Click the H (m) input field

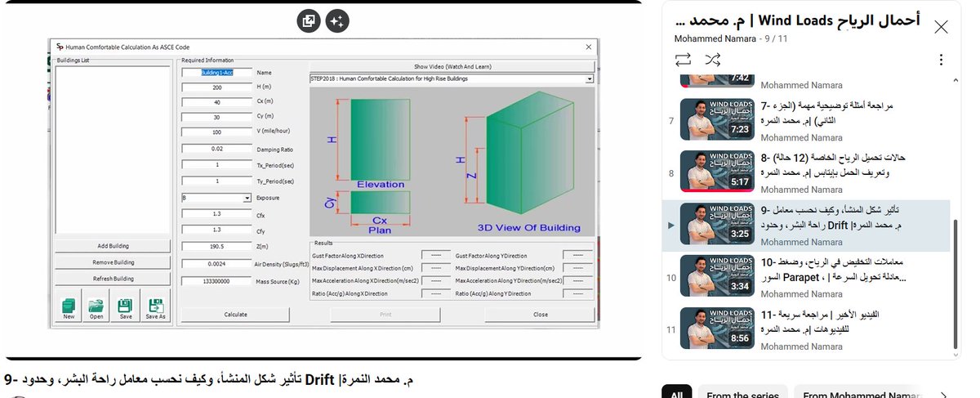pos(216,87)
